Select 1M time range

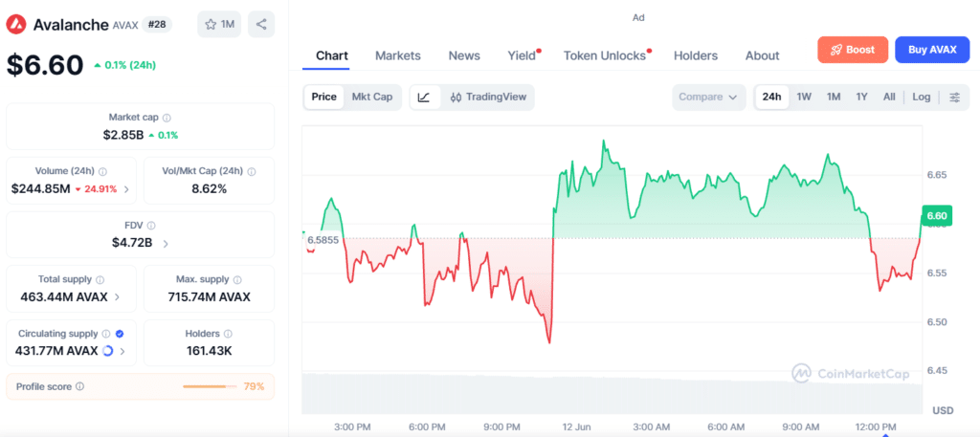click(834, 97)
